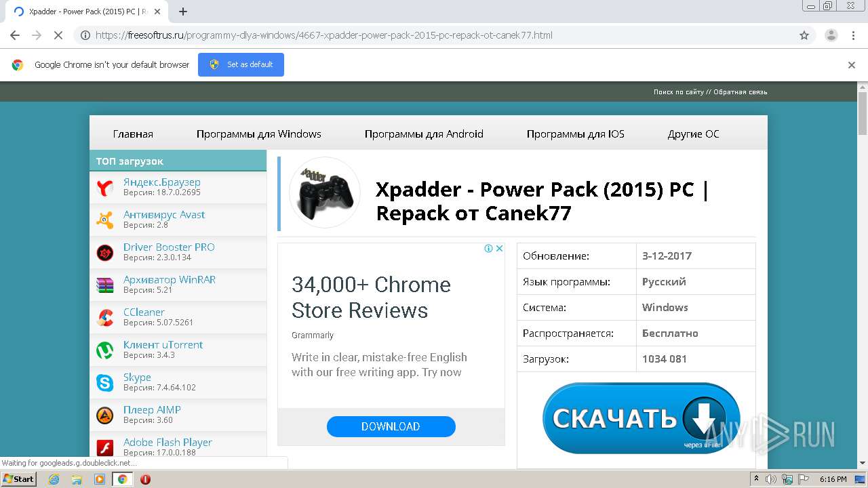Viewport: 868px width, 488px height.
Task: Bookmark this page with star icon
Action: tap(804, 35)
